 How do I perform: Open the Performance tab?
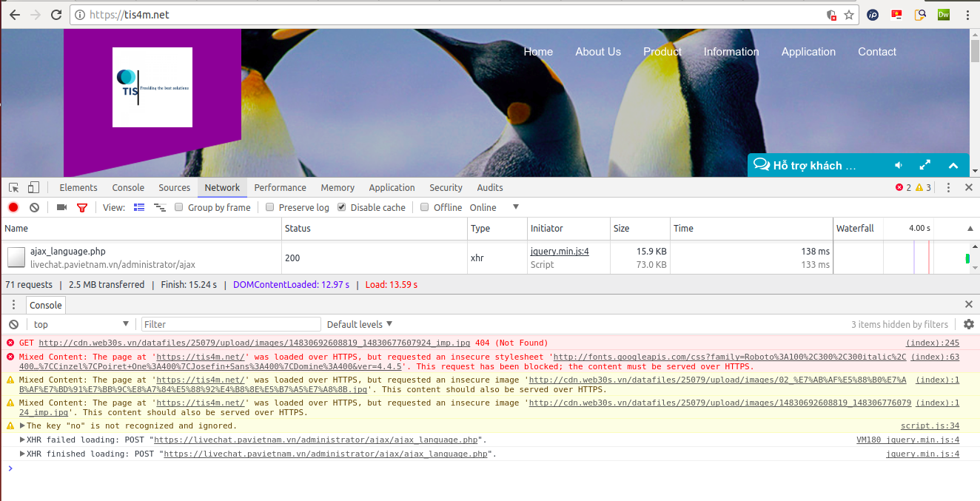281,188
